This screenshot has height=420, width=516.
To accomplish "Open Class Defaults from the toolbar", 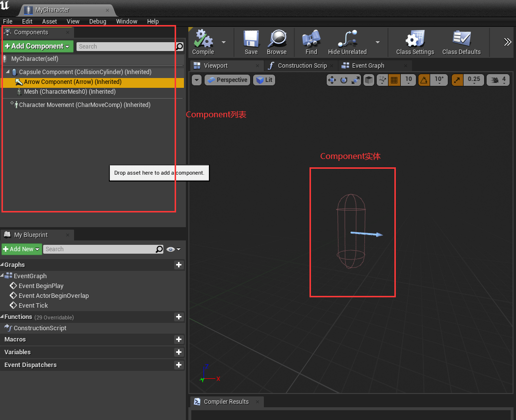I will (461, 41).
